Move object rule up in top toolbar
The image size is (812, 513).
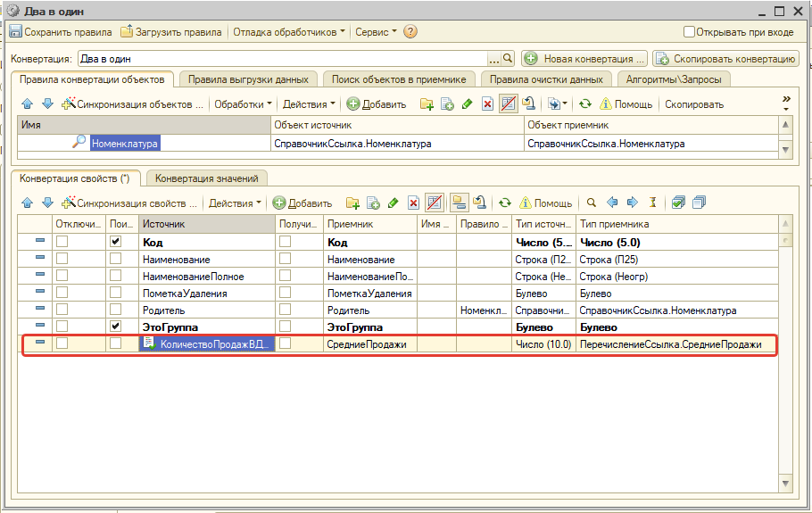pyautogui.click(x=28, y=104)
